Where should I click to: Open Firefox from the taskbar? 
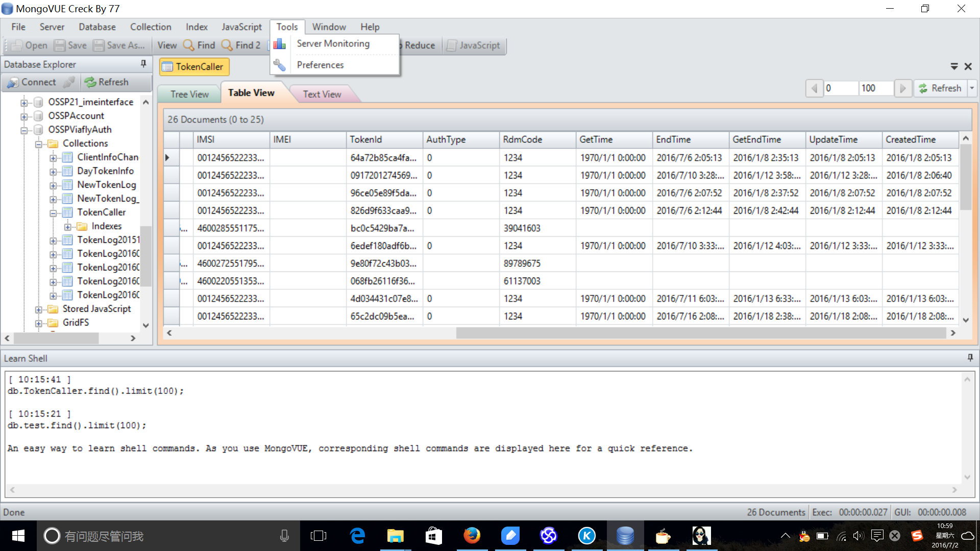pos(472,536)
